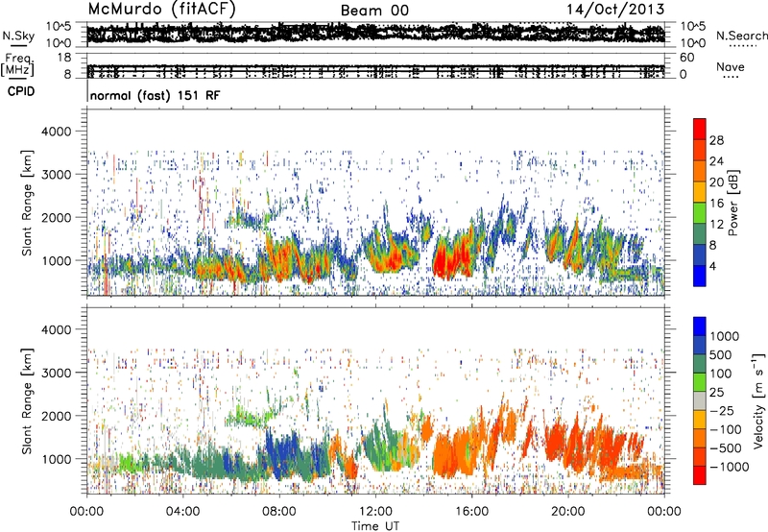
Task: Select the "normal (fast) 151 RF" mode text
Action: 156,95
